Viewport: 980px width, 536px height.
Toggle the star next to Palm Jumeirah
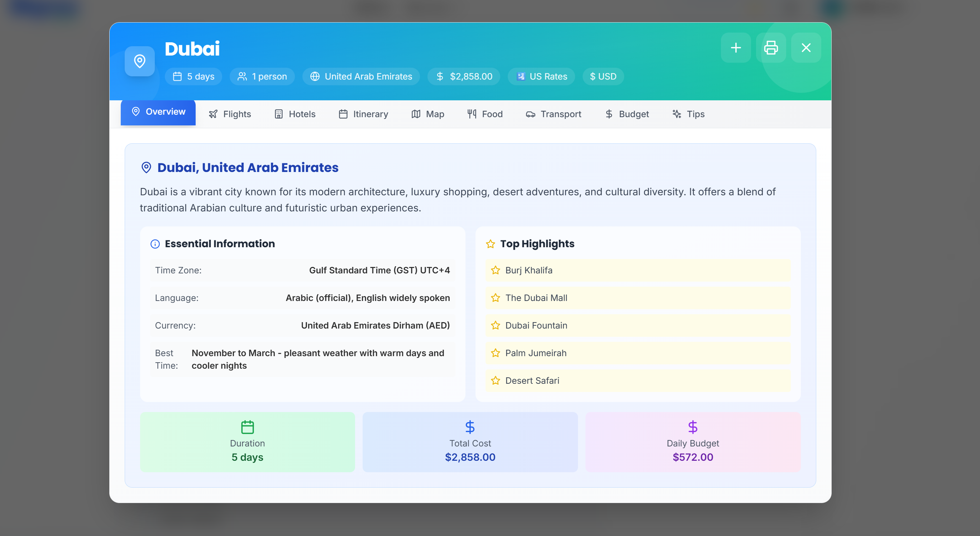pyautogui.click(x=495, y=353)
